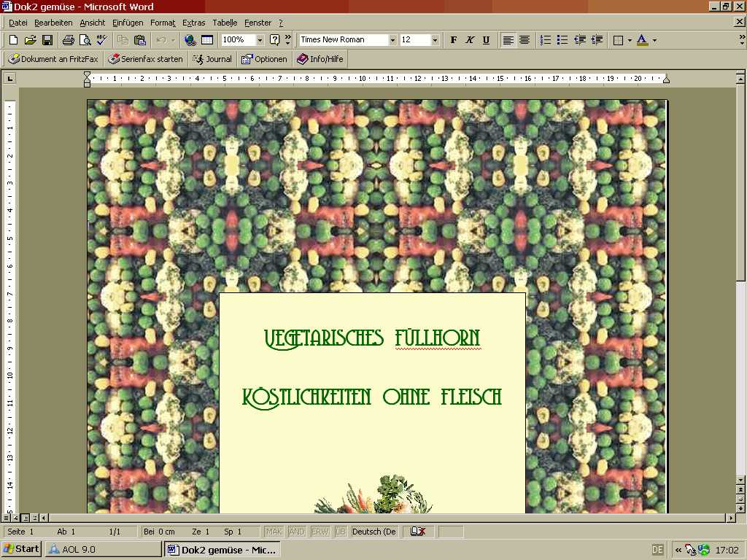The width and height of the screenshot is (747, 560).
Task: Run the spelling and grammar check
Action: coord(101,40)
